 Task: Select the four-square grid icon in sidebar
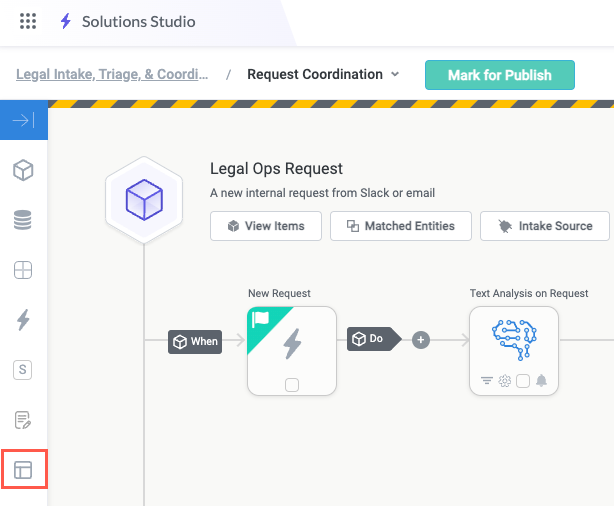coord(23,270)
